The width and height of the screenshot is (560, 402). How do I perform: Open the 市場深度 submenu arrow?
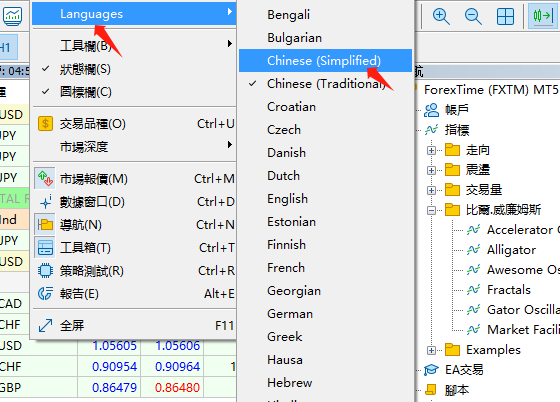coord(230,145)
